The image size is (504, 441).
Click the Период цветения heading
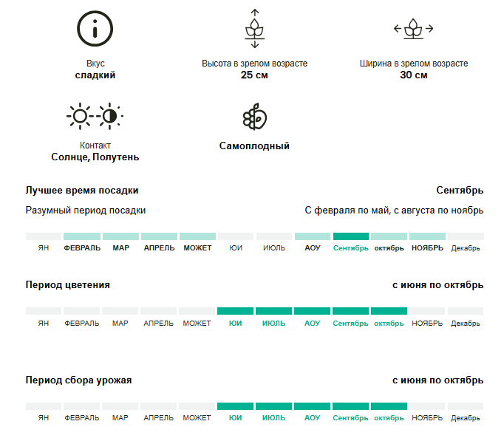68,285
